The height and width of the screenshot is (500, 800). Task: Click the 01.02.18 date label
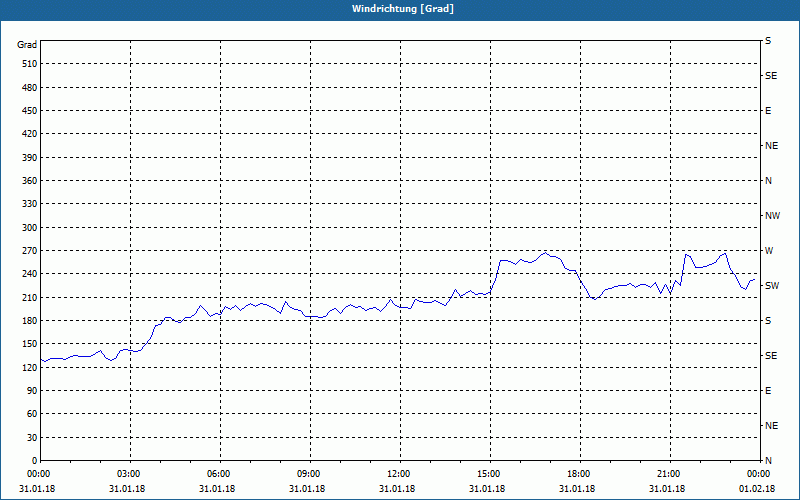[x=757, y=489]
